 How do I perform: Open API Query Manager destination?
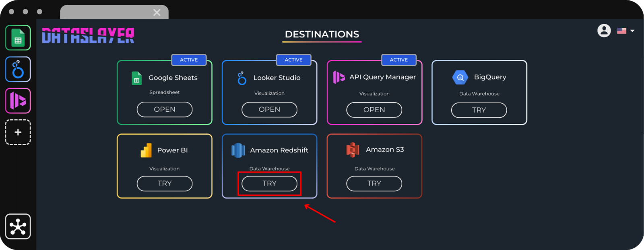pyautogui.click(x=374, y=110)
